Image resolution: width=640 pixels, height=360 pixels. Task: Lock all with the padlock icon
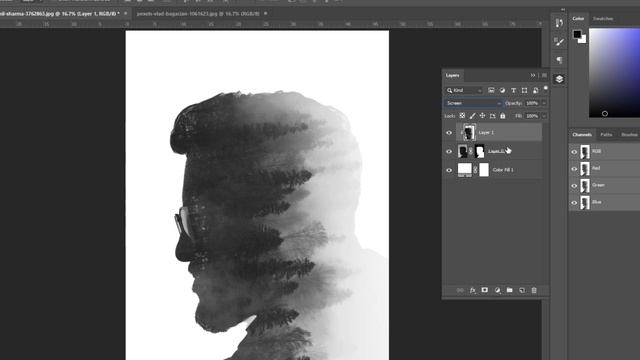pyautogui.click(x=503, y=116)
